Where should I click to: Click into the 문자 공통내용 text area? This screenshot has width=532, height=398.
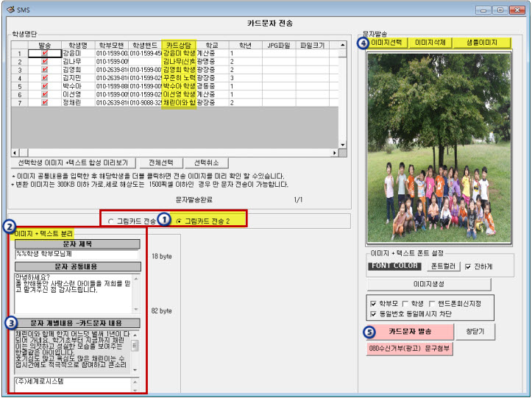pos(74,294)
